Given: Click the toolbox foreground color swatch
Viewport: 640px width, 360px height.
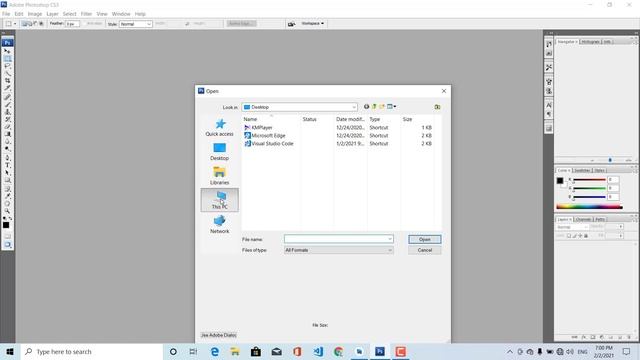Looking at the screenshot, I should pos(6,225).
